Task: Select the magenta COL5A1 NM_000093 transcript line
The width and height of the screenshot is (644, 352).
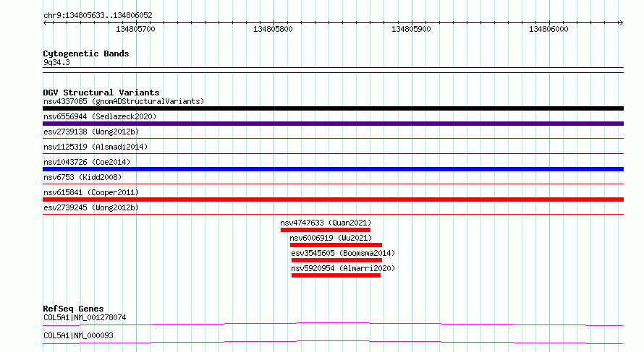Action: click(x=333, y=342)
